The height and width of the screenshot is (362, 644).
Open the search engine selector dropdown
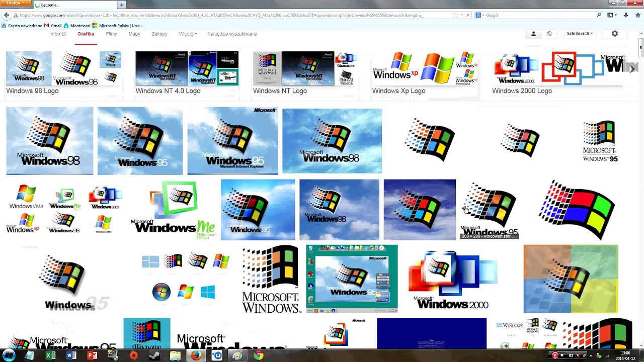(479, 15)
